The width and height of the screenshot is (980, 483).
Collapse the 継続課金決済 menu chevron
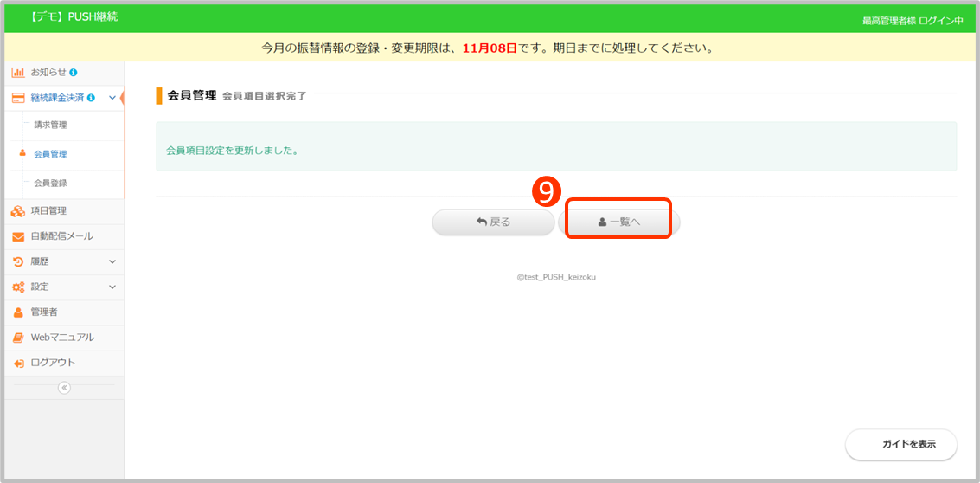point(112,98)
